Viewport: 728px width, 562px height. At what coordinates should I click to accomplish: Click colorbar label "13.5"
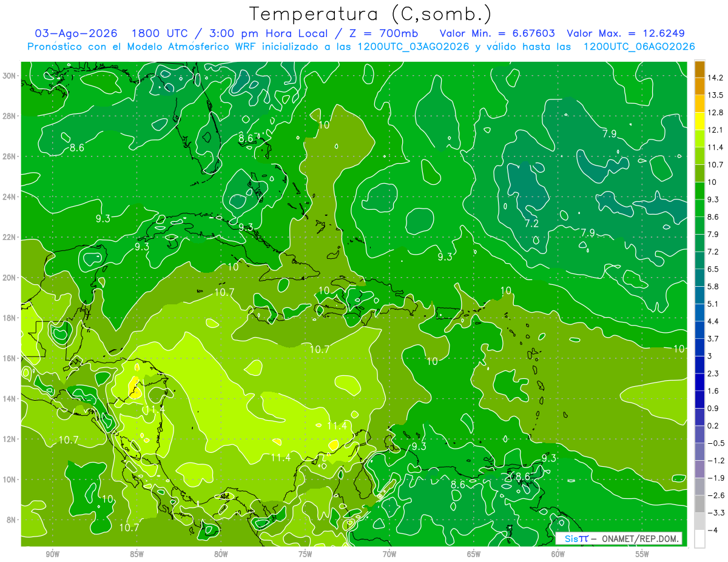tap(715, 95)
